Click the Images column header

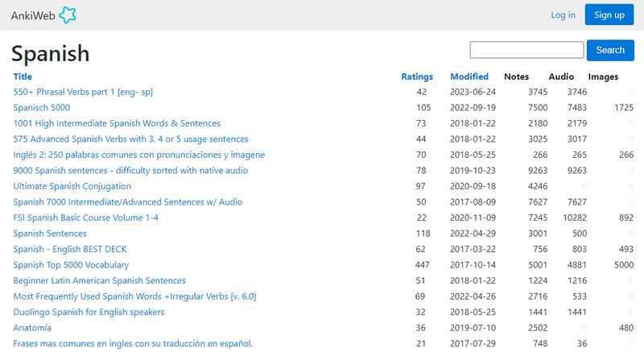click(x=603, y=77)
